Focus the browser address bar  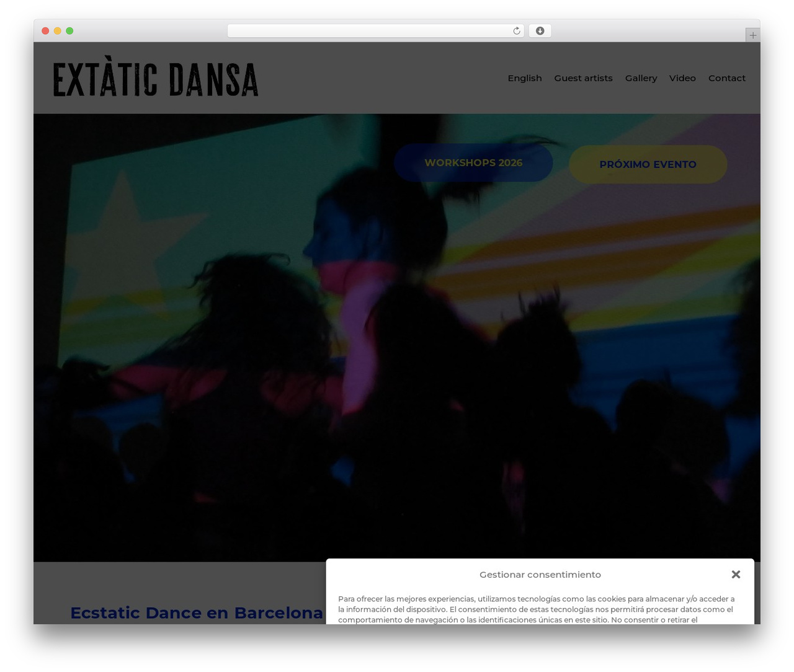tap(375, 31)
